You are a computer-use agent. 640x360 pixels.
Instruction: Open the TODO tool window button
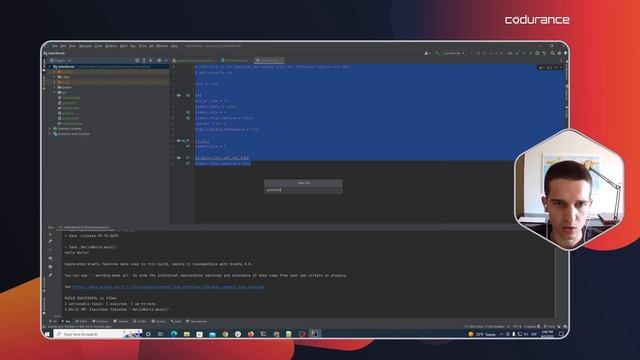click(82, 322)
